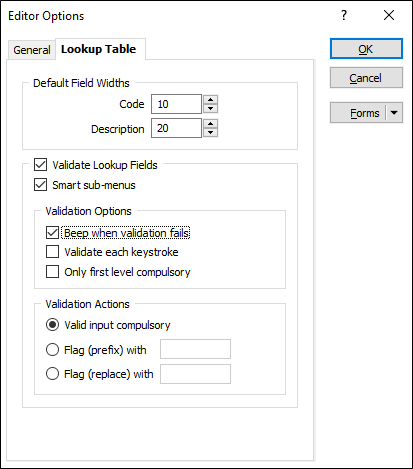Click the Cancel button
This screenshot has width=413, height=469.
pos(366,78)
